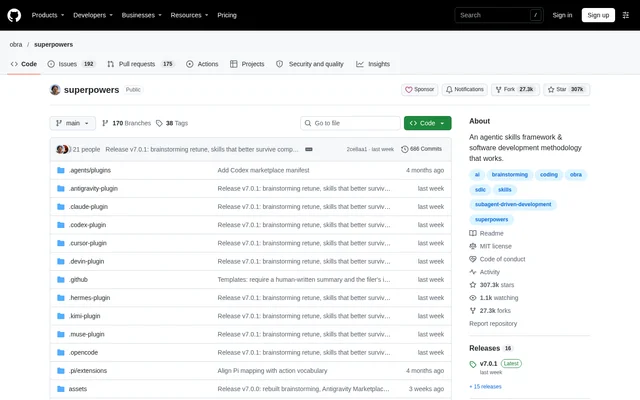The image size is (640, 400).
Task: Click the Notifications bell button
Action: [x=464, y=89]
